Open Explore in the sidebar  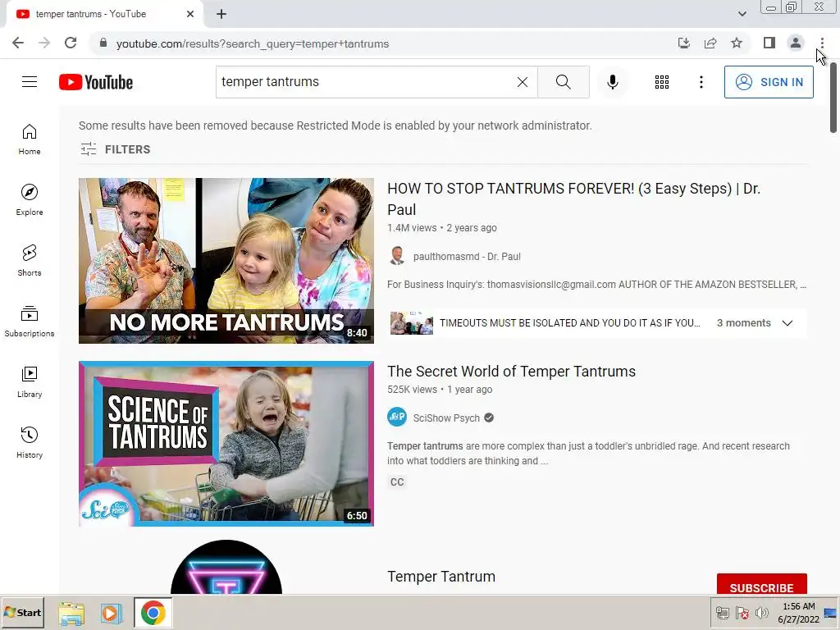30,200
